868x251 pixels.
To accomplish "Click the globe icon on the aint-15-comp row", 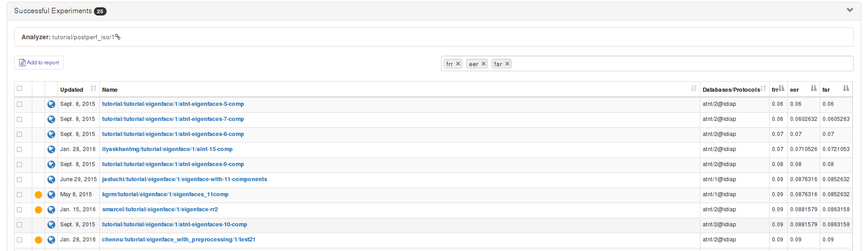I will coord(51,150).
